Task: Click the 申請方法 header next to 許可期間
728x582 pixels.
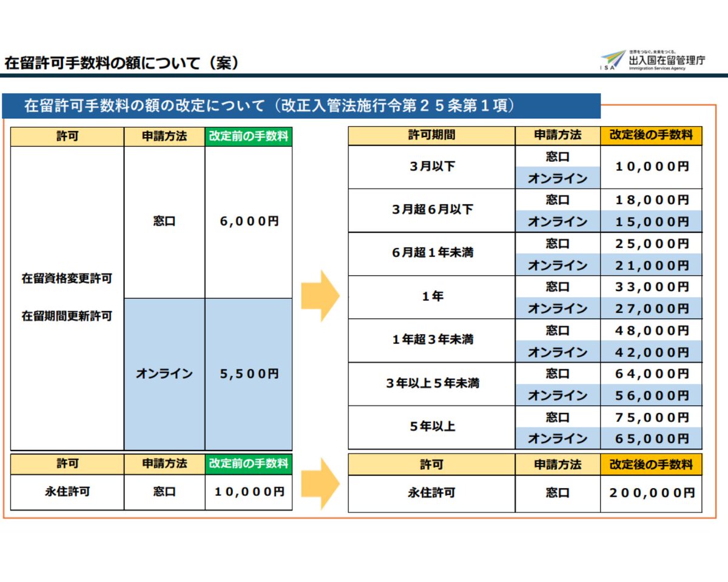Action: pyautogui.click(x=558, y=136)
